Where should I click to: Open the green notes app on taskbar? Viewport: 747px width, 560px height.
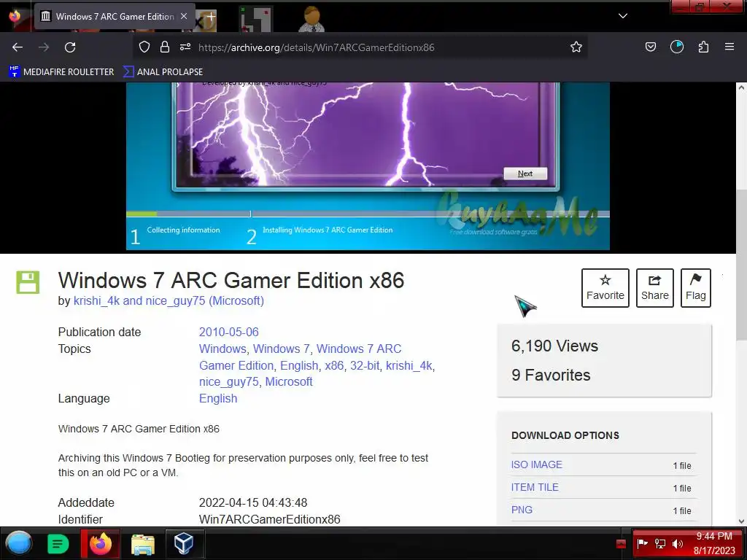58,544
